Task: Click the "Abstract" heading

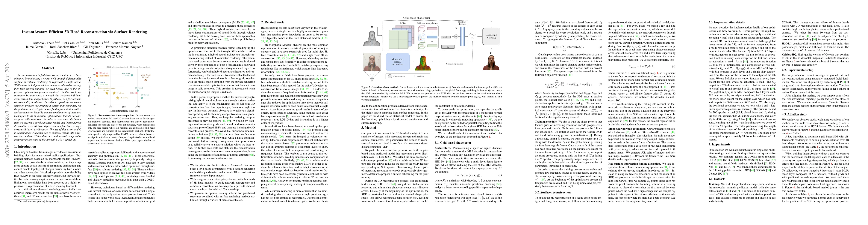Action: pos(48,68)
